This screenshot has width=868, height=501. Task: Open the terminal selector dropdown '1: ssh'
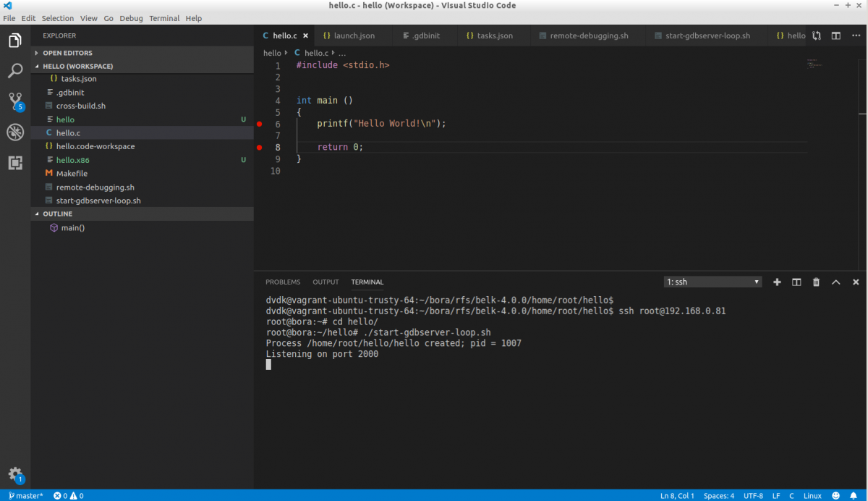[712, 282]
